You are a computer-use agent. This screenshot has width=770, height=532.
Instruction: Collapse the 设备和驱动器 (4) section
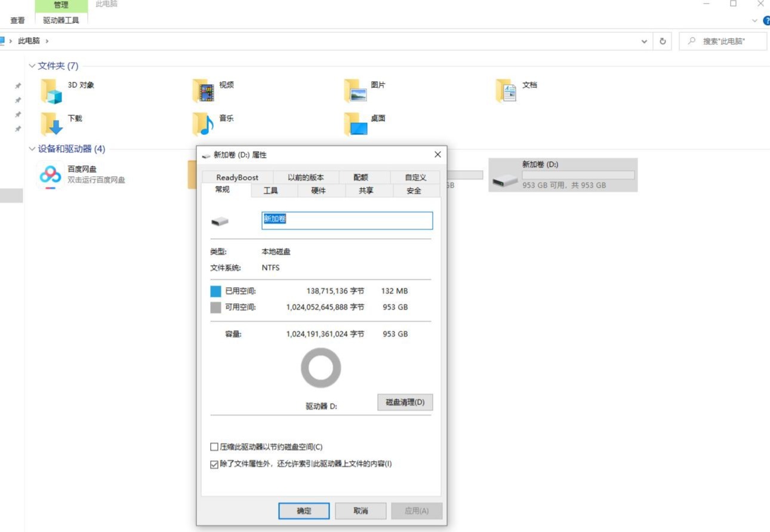[x=32, y=149]
